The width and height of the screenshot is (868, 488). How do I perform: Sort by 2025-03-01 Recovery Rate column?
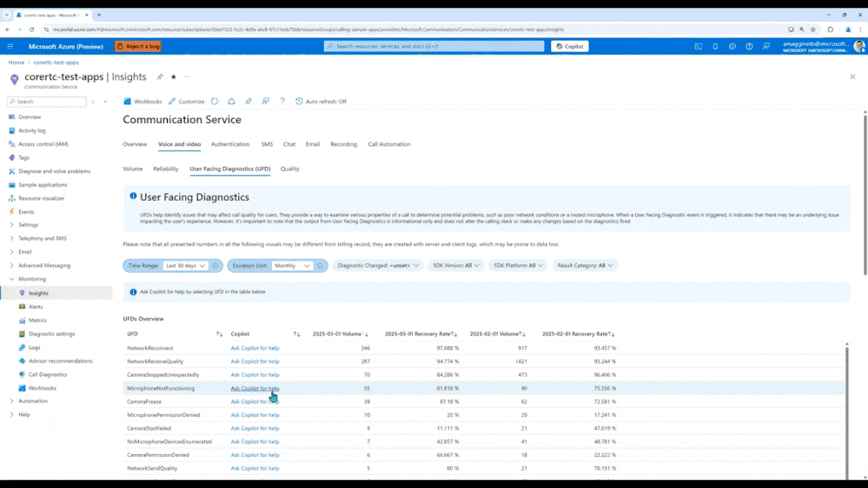(x=454, y=334)
